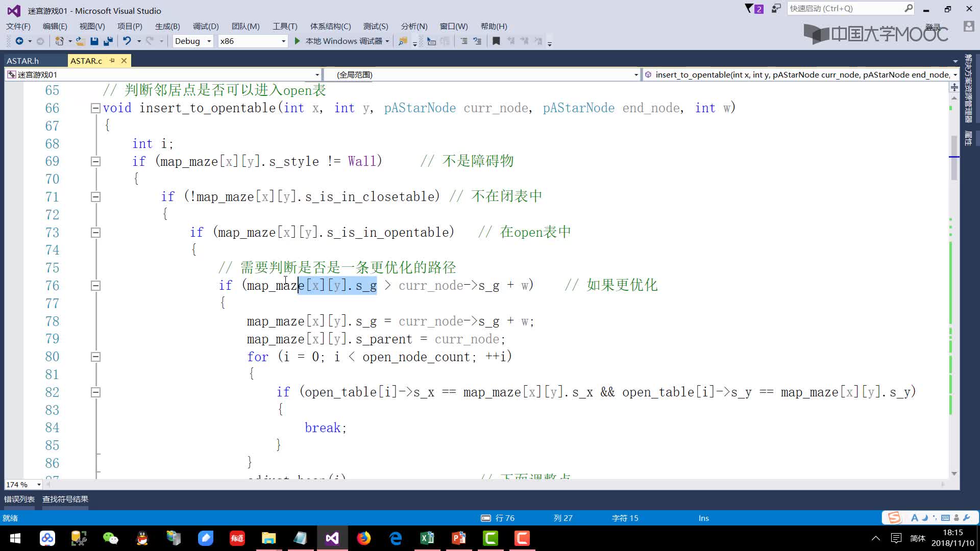Open the 错误列表 panel tab
This screenshot has width=980, height=551.
pyautogui.click(x=19, y=499)
